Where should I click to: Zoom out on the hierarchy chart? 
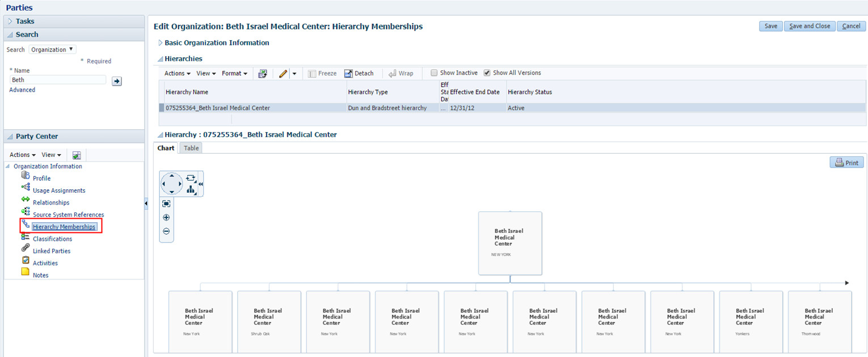pos(166,231)
